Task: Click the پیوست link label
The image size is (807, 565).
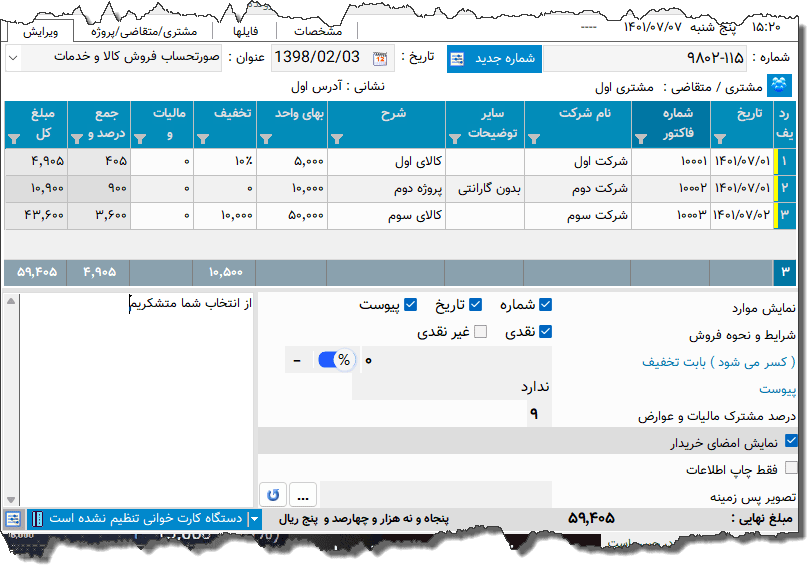Action: point(777,390)
